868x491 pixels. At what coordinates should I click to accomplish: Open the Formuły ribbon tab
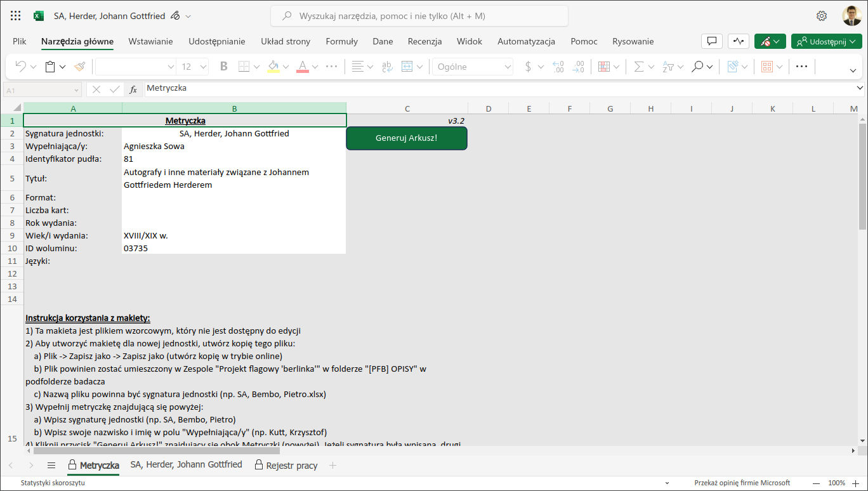(x=341, y=41)
